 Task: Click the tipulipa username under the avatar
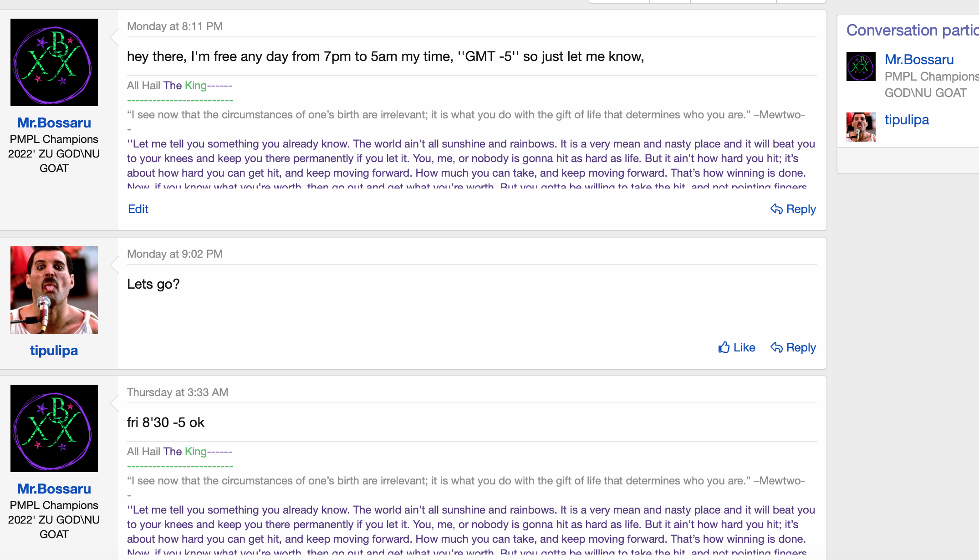pyautogui.click(x=54, y=350)
